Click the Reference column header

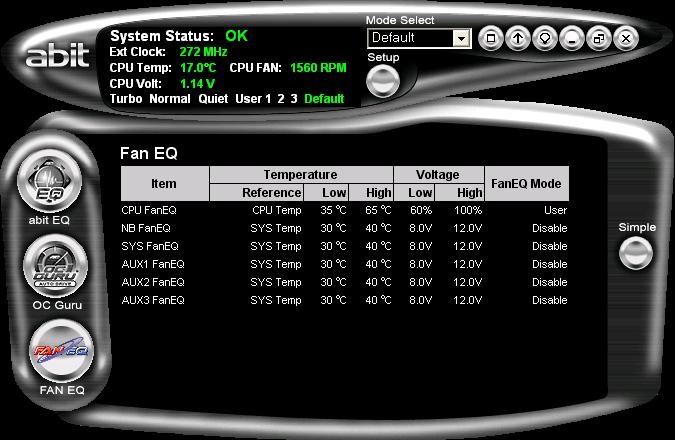click(257, 192)
